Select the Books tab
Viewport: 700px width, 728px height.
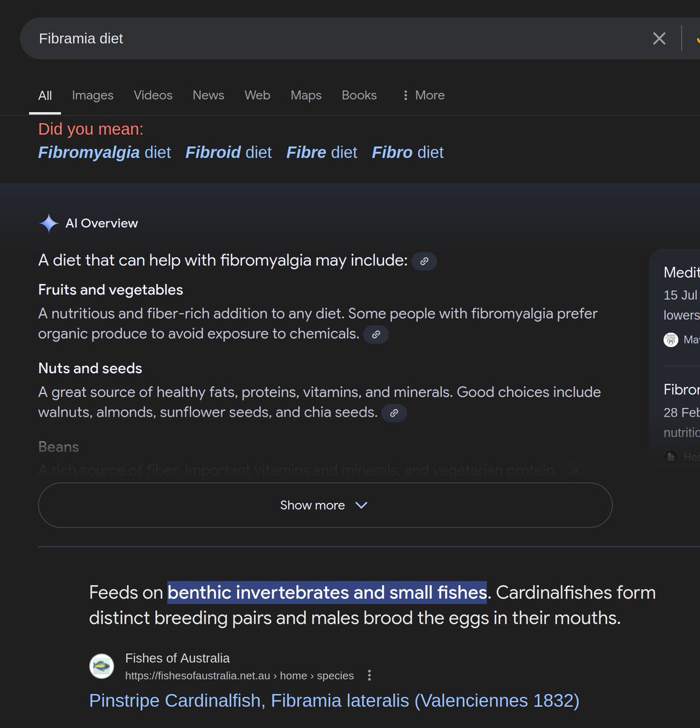point(359,95)
